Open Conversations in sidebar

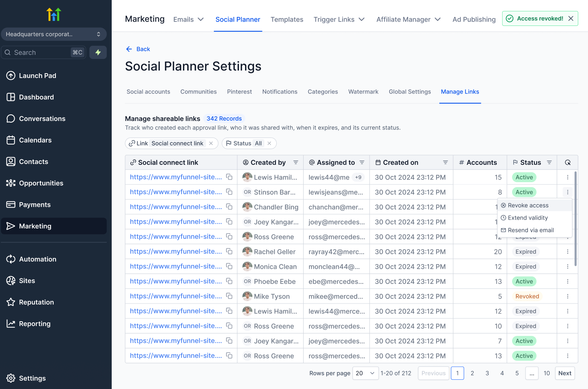coord(54,119)
